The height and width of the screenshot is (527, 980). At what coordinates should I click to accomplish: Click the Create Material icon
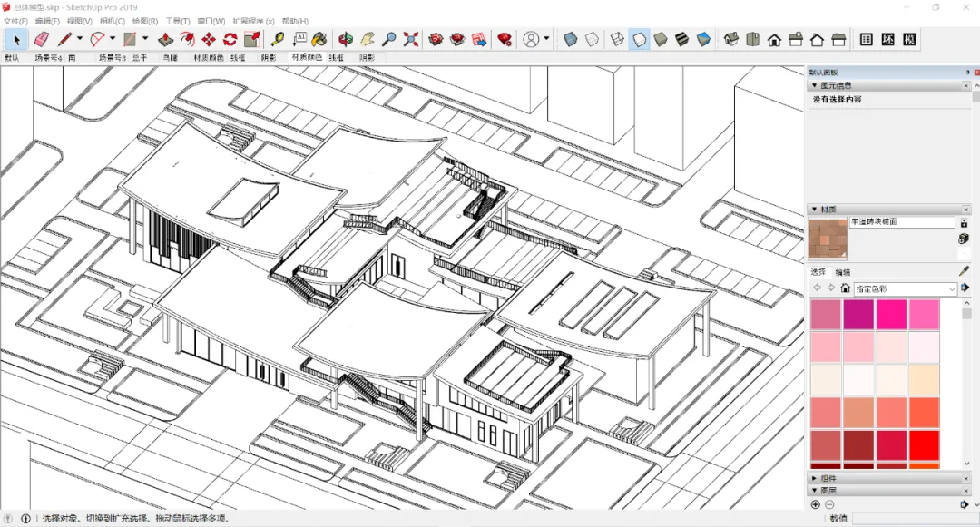click(964, 239)
